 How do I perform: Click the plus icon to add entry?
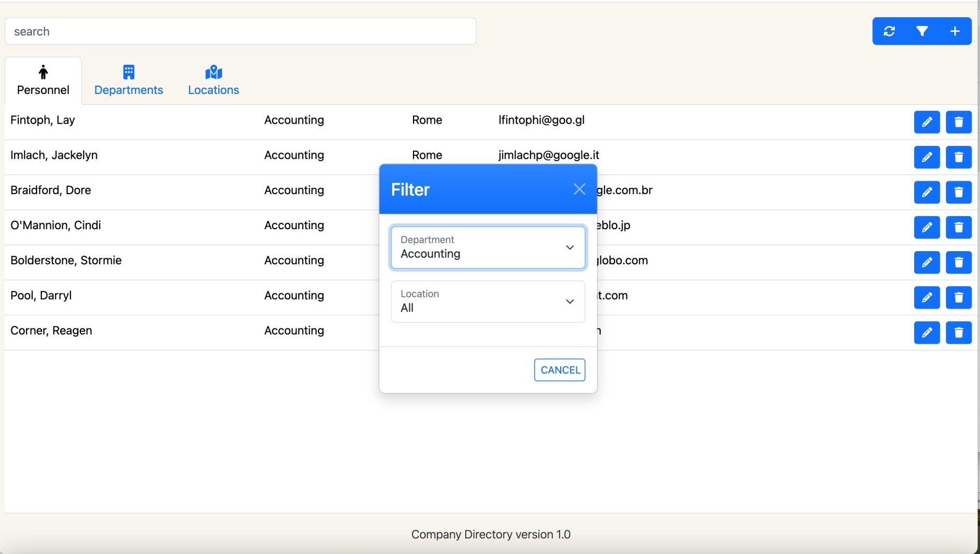[x=955, y=31]
